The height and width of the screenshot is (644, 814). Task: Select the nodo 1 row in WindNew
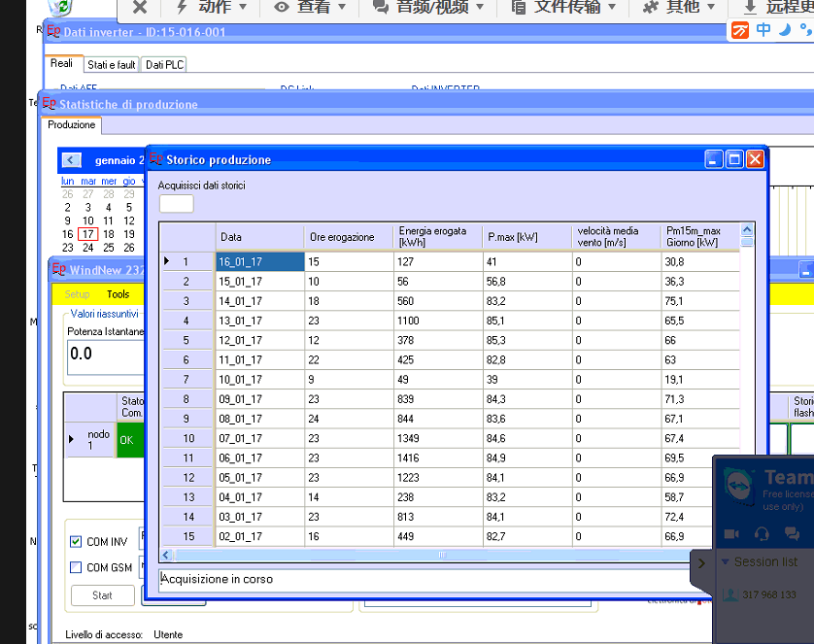coord(89,440)
